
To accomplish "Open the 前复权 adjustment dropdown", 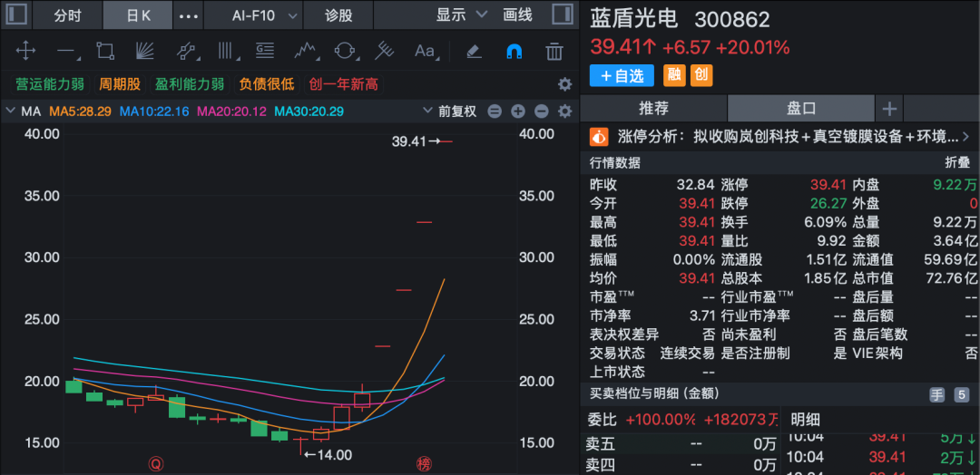I will [x=450, y=111].
